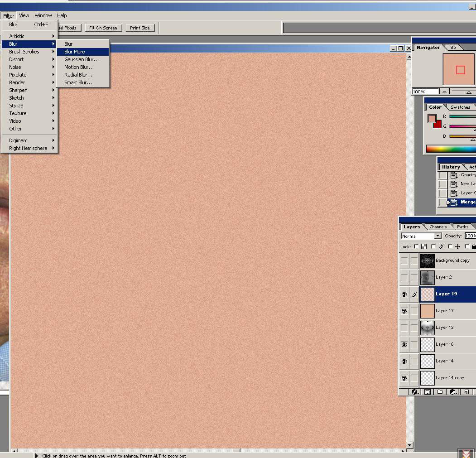The height and width of the screenshot is (458, 476).
Task: Click the Navigator zoom out mountain icon
Action: (x=444, y=92)
